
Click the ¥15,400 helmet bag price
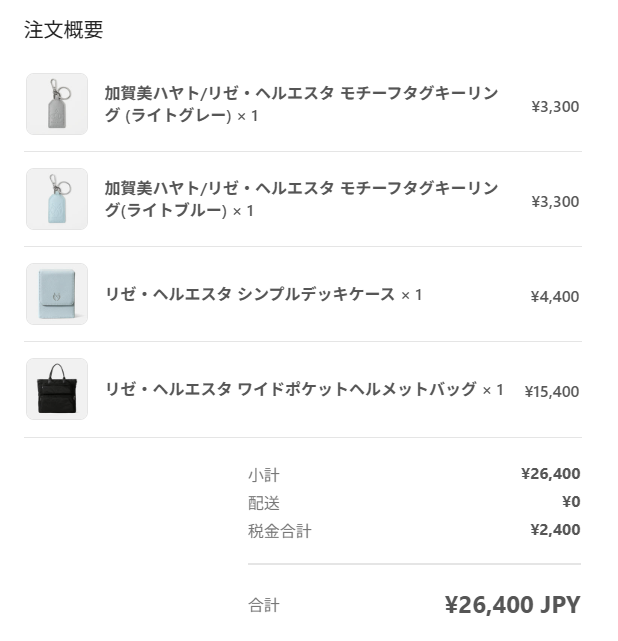(x=552, y=392)
